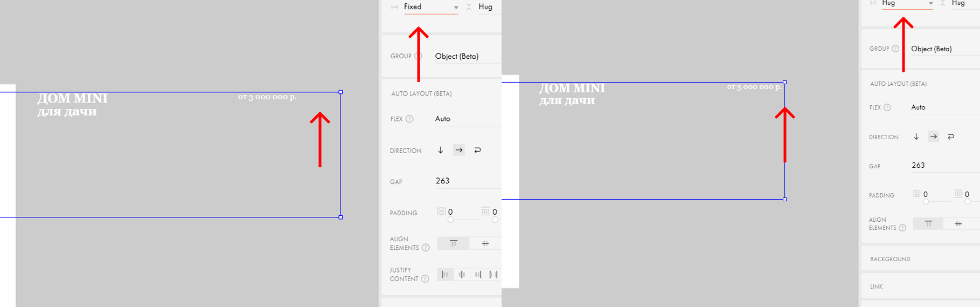
Task: Set direction to wrap in left panel
Action: (477, 151)
